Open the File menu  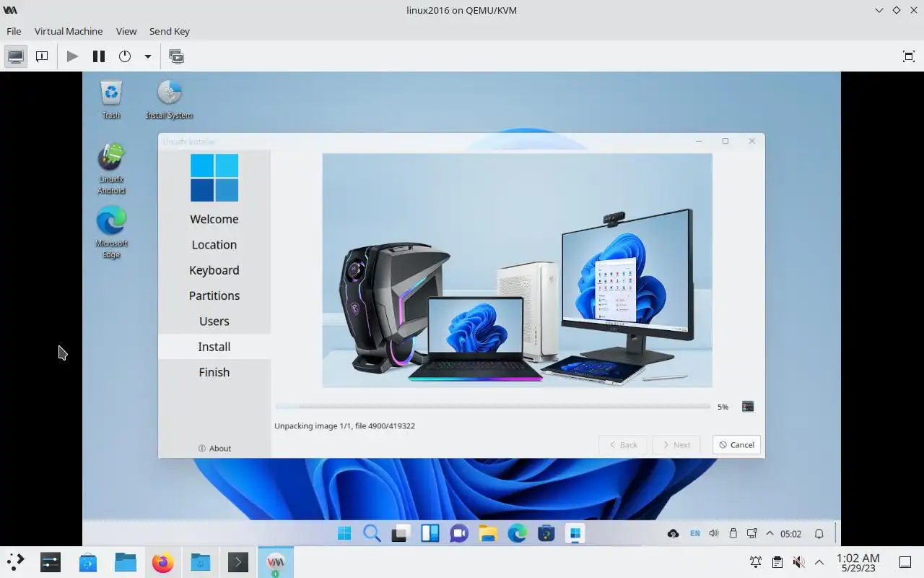coord(14,31)
